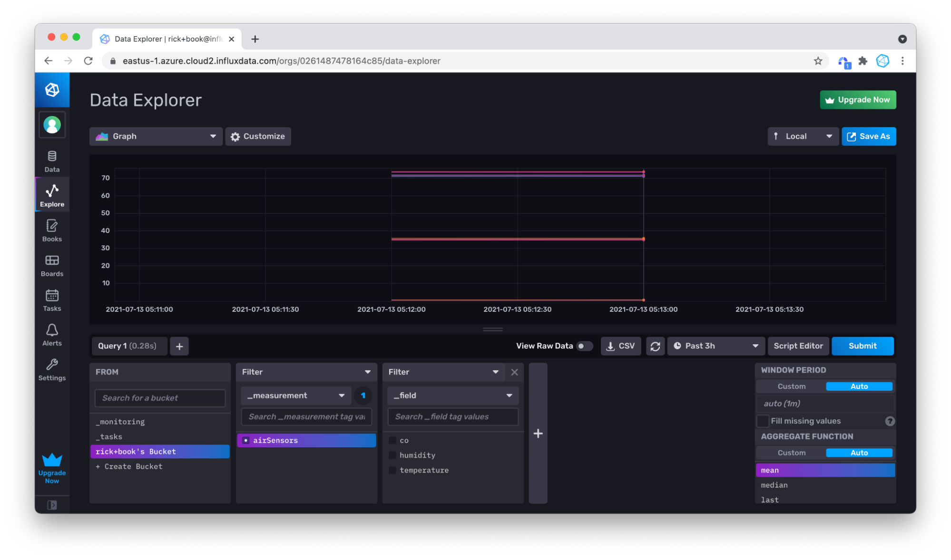Open the Chrome three-dot menu
The width and height of the screenshot is (951, 560).
coord(902,61)
